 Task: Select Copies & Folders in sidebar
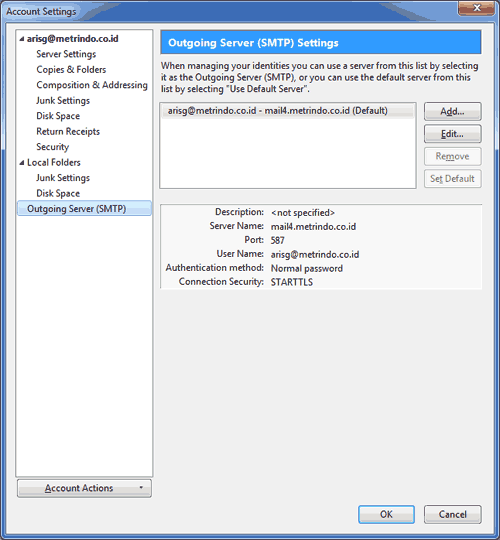coord(71,70)
